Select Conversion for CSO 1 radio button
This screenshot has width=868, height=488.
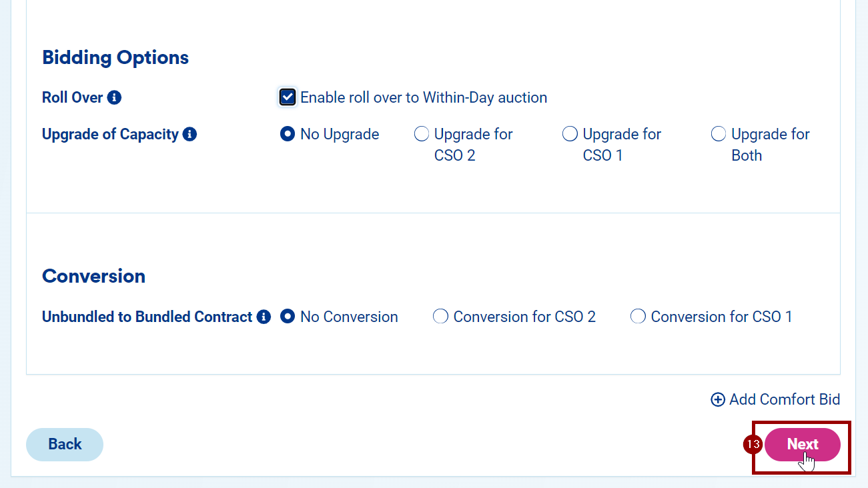(x=638, y=317)
